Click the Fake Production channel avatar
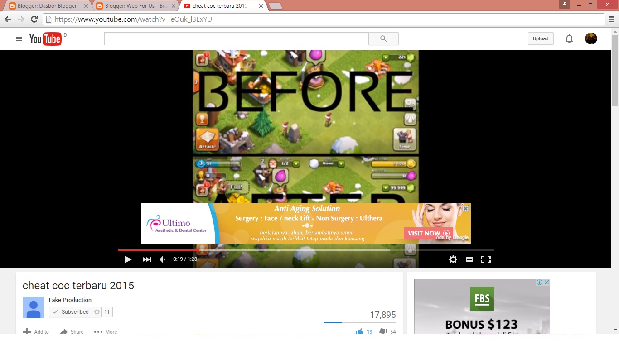The width and height of the screenshot is (619, 364). tap(34, 307)
